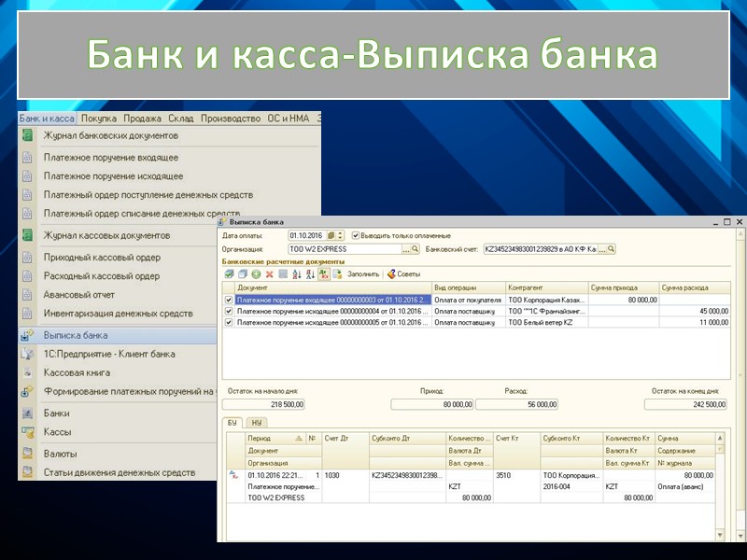
Task: Open the calendar picker for Дата оплаты
Action: (331, 236)
